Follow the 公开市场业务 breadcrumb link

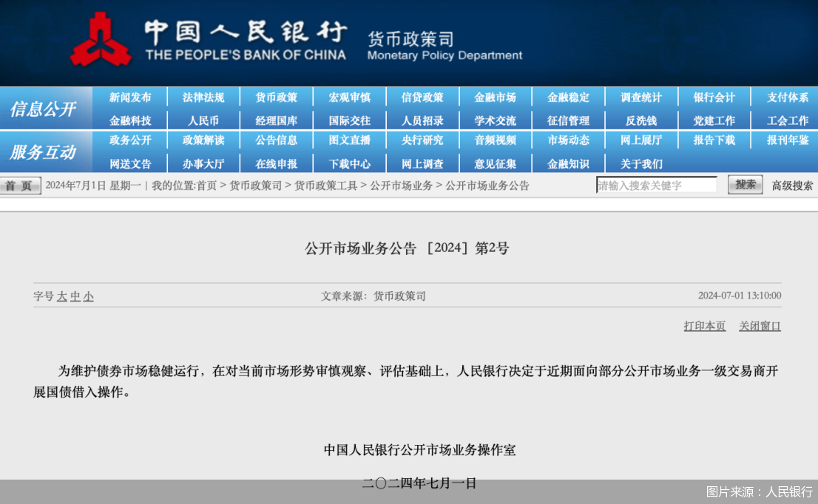pos(401,185)
